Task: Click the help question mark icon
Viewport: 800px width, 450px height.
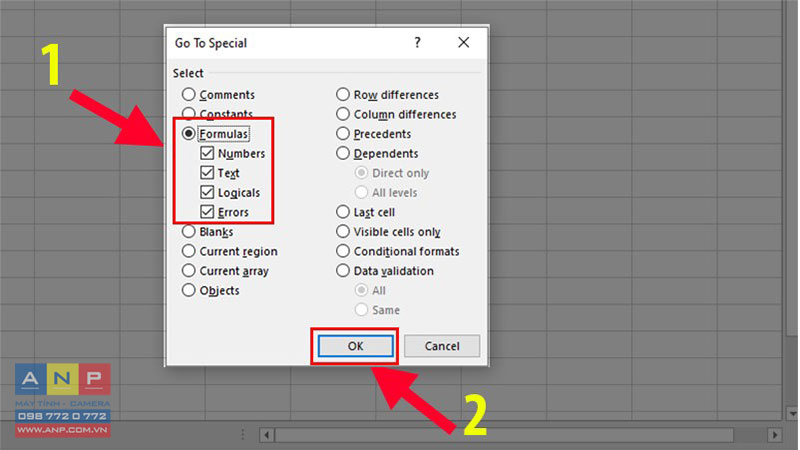Action: (417, 42)
